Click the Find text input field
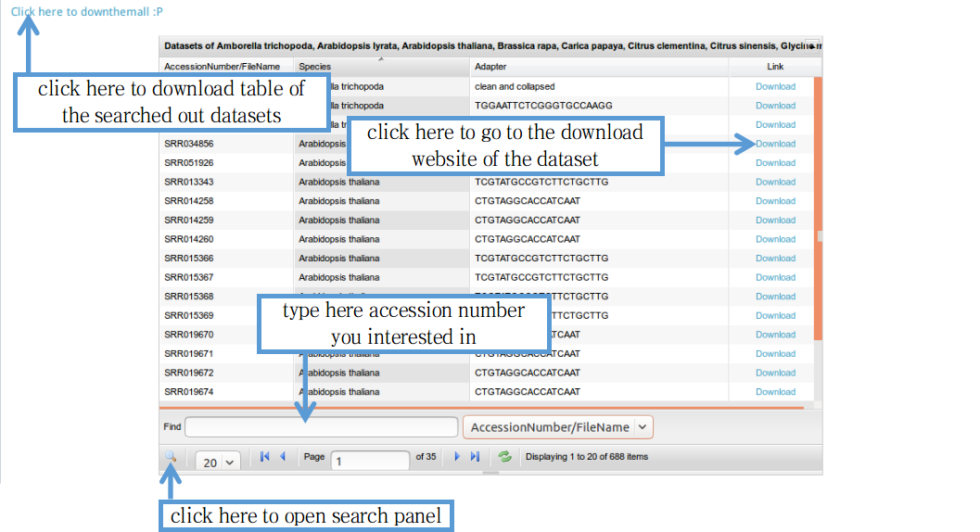 pyautogui.click(x=321, y=427)
